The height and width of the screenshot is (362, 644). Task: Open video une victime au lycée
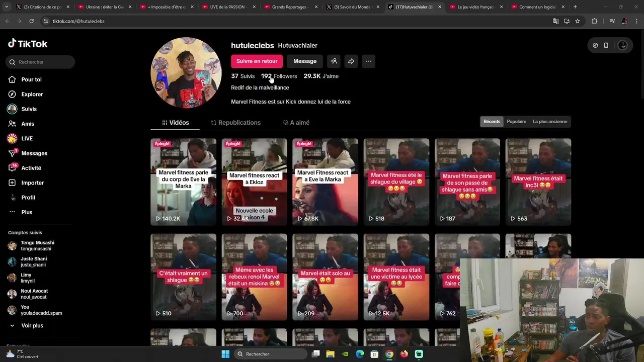pyautogui.click(x=396, y=277)
